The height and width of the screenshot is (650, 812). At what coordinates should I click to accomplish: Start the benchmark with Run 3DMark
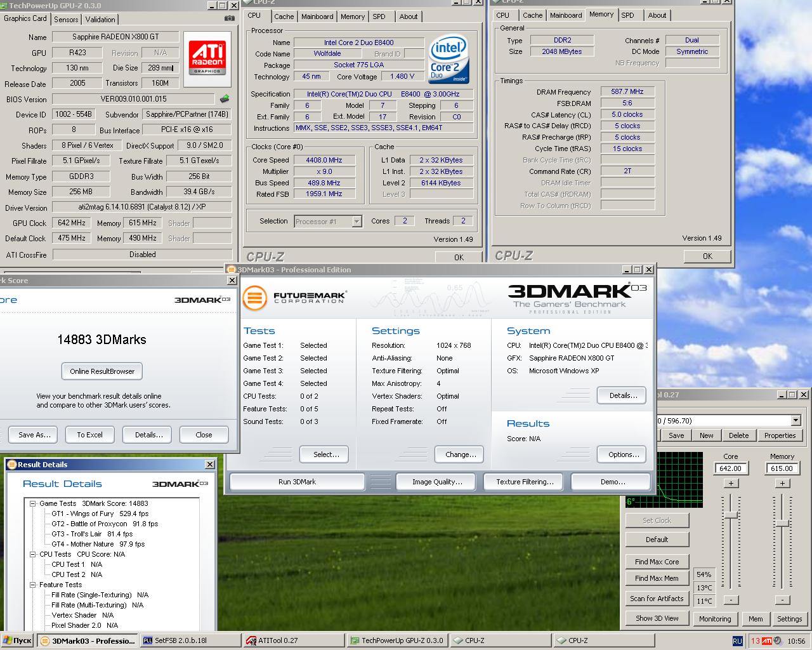click(297, 482)
